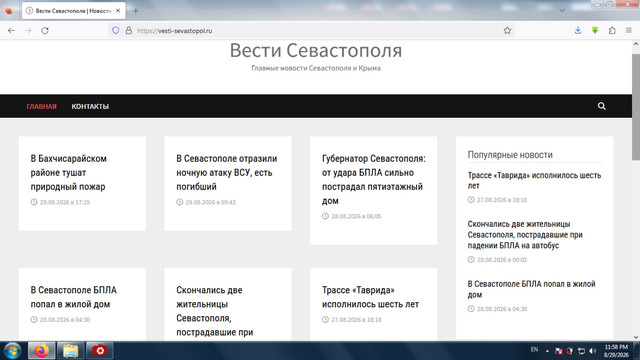Open the site search magnifier icon
640x360 pixels.
click(x=602, y=106)
